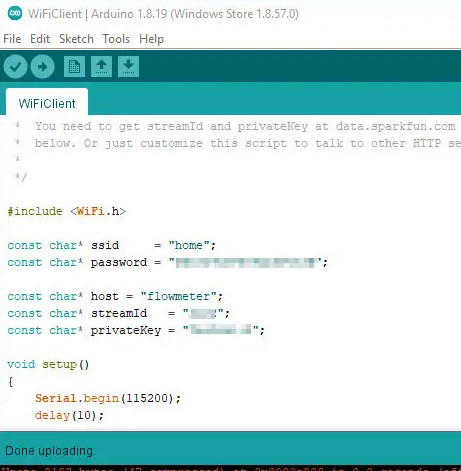The height and width of the screenshot is (471, 461).
Task: Click the opening brace after setup()
Action: tap(10, 381)
